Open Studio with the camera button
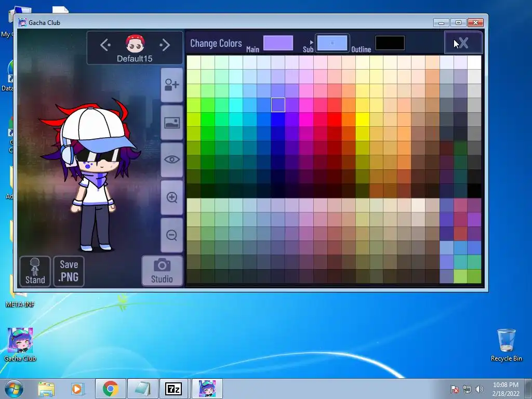This screenshot has width=532, height=399. pyautogui.click(x=162, y=271)
